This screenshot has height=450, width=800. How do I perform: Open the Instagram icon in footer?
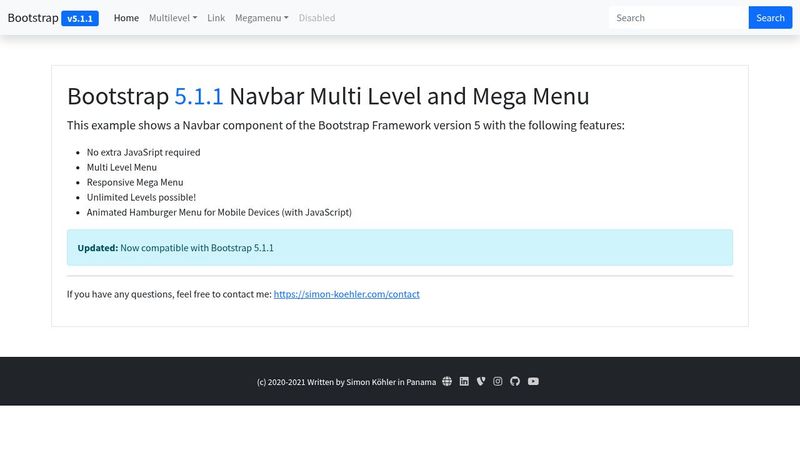497,381
